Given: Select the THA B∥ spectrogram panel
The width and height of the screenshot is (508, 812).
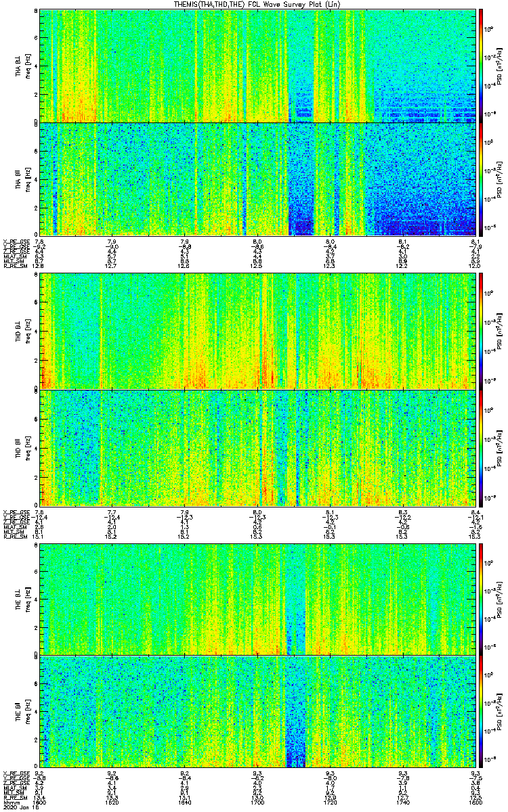Looking at the screenshot, I should pyautogui.click(x=257, y=178).
